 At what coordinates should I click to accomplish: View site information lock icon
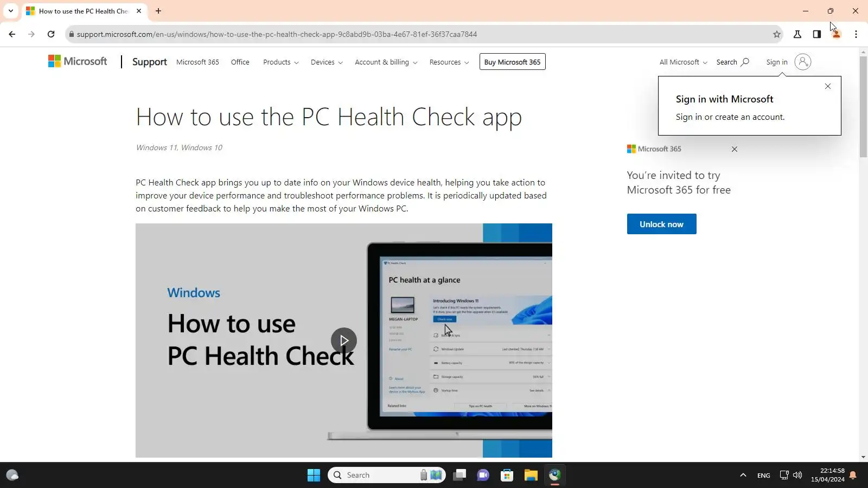pos(71,34)
